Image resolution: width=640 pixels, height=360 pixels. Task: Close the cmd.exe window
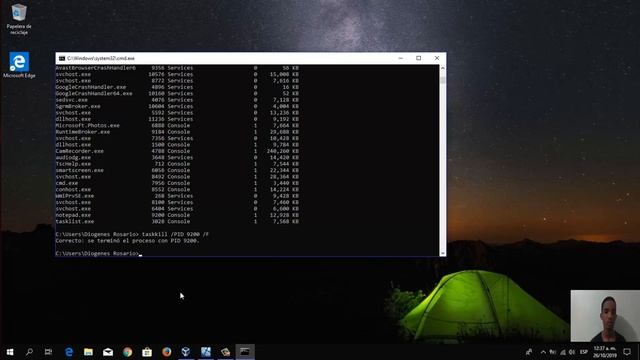(437, 58)
